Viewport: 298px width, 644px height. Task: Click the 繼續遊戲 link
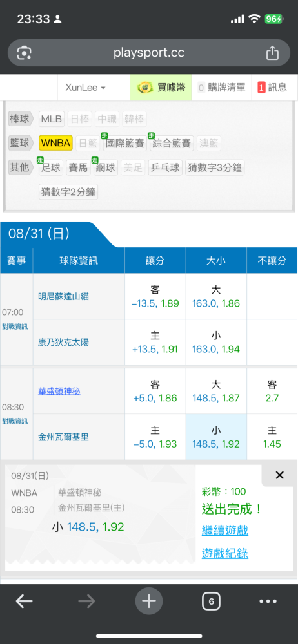[224, 530]
